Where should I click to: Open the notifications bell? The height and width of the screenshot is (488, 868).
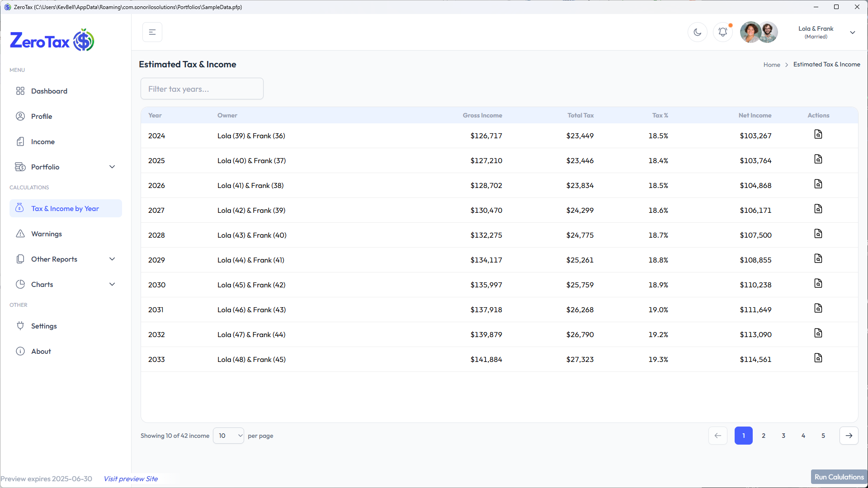pyautogui.click(x=722, y=32)
